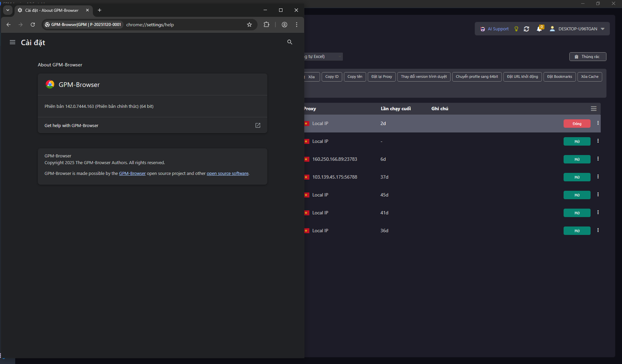The width and height of the screenshot is (622, 364).
Task: Open the Extensions puzzle icon
Action: 266,25
